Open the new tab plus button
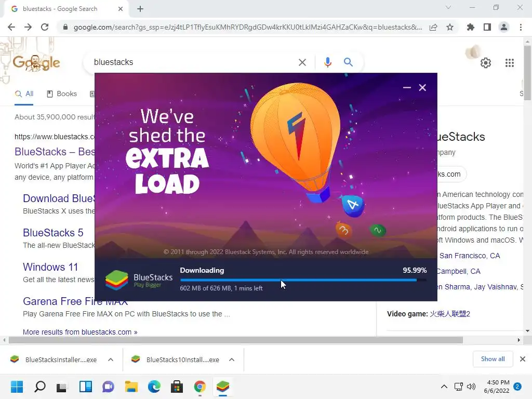Image resolution: width=532 pixels, height=399 pixels. (x=140, y=9)
